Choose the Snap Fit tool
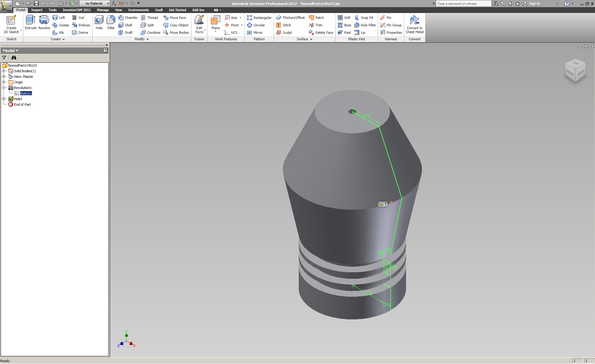 364,18
